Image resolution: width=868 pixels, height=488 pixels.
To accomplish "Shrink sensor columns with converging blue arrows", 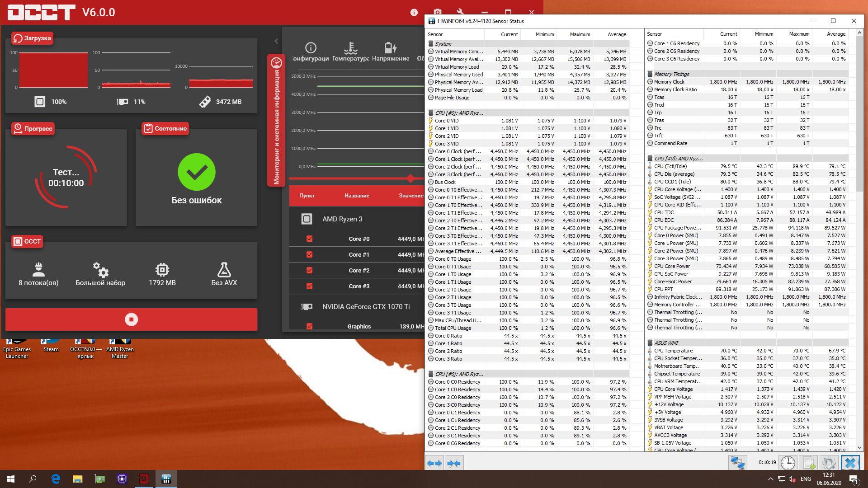I will (x=453, y=463).
